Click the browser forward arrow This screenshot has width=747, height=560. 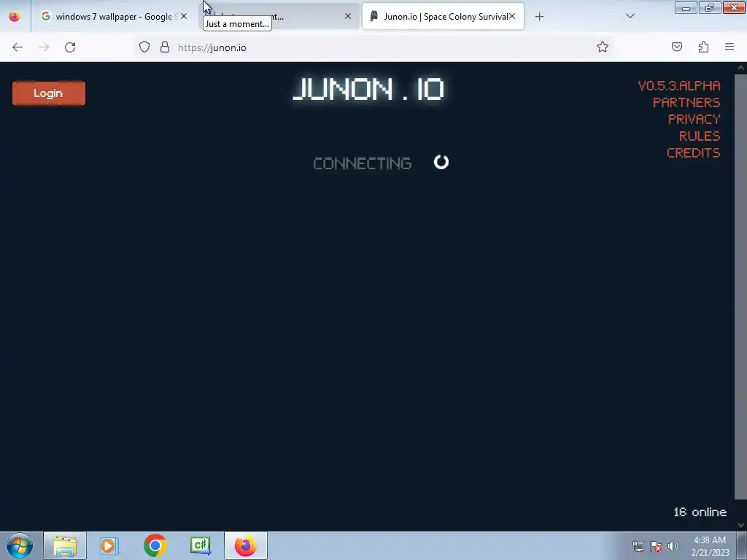coord(44,47)
